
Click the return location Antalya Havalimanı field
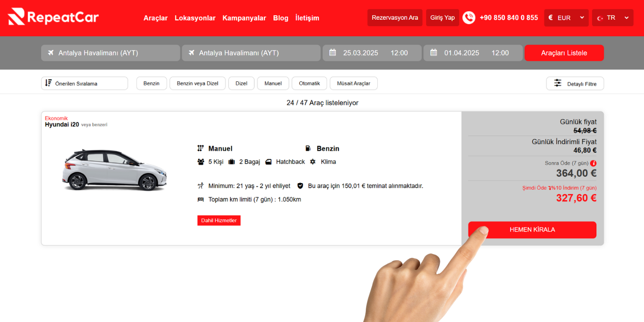click(251, 53)
